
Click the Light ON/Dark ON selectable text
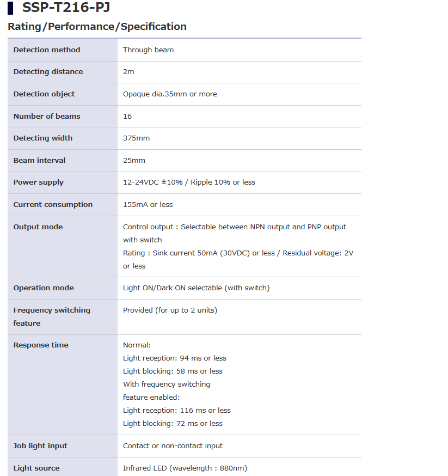(196, 288)
